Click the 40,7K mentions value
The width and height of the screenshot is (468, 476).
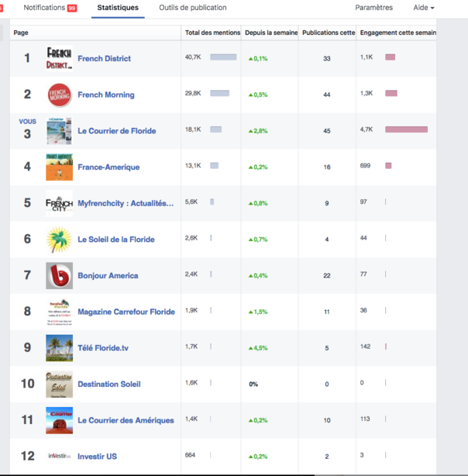193,57
